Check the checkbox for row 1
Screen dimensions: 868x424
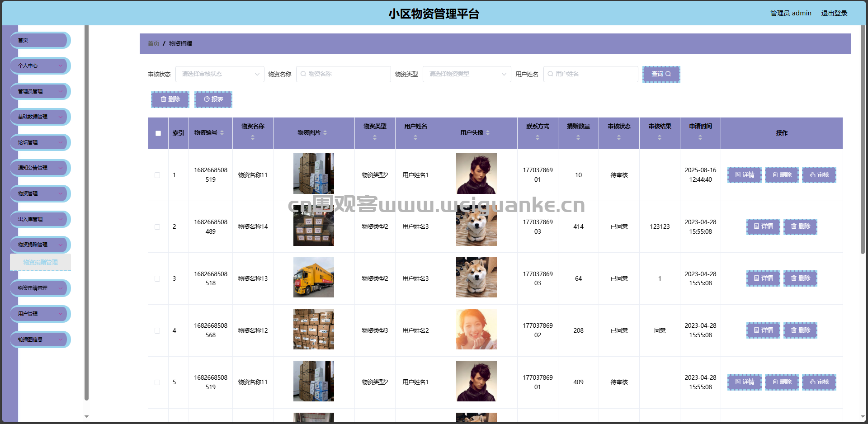tap(157, 175)
